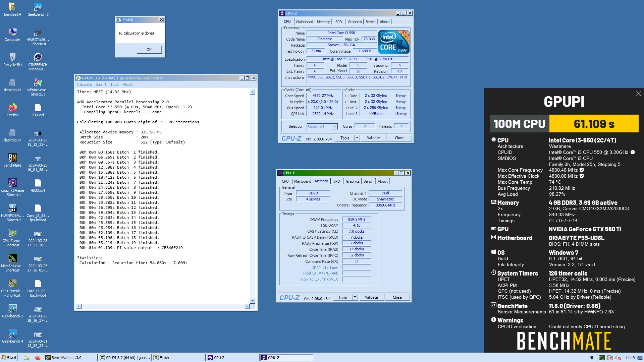
Task: Switch to CPU tab in CPU-Z Memory window
Action: click(x=285, y=181)
